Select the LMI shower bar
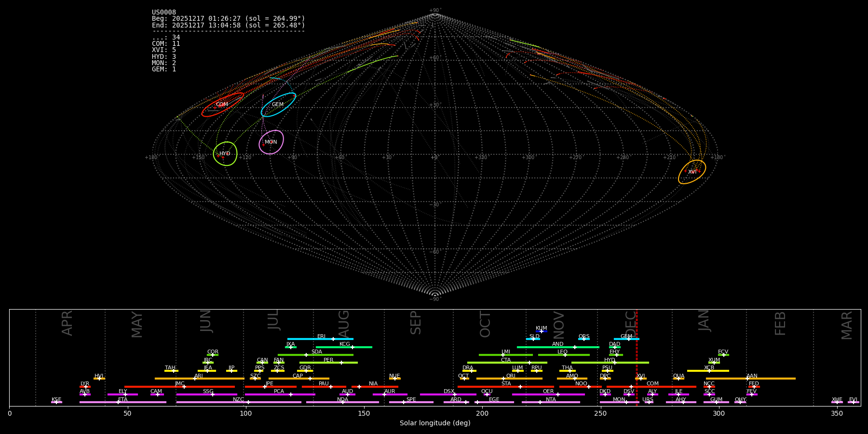The height and width of the screenshot is (434, 868). click(506, 355)
